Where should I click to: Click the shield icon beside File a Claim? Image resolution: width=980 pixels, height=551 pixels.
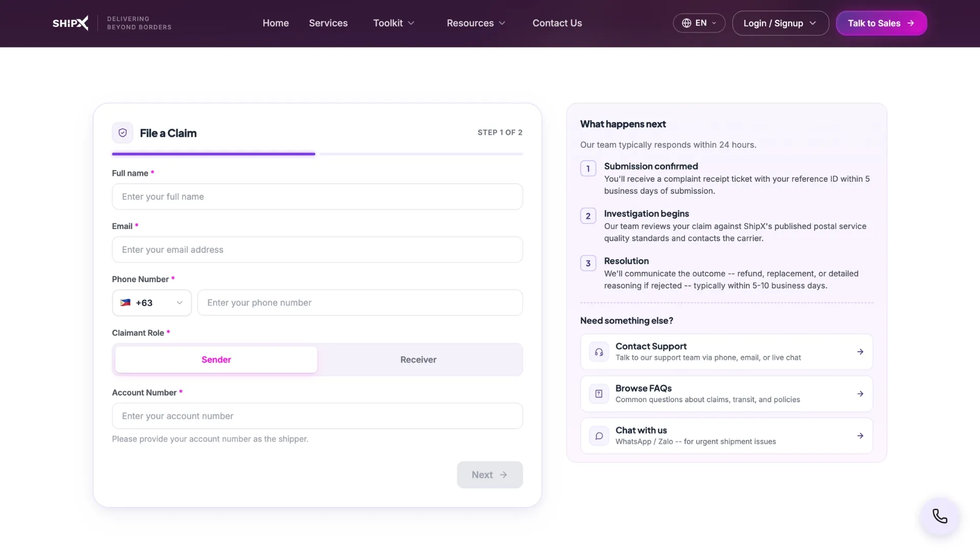pyautogui.click(x=122, y=133)
